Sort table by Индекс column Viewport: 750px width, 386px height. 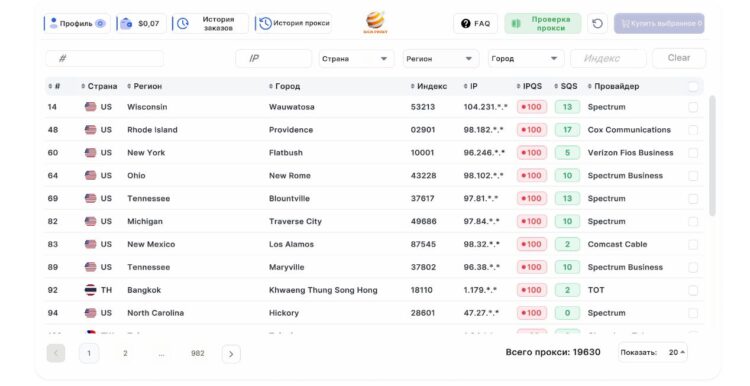click(x=429, y=86)
